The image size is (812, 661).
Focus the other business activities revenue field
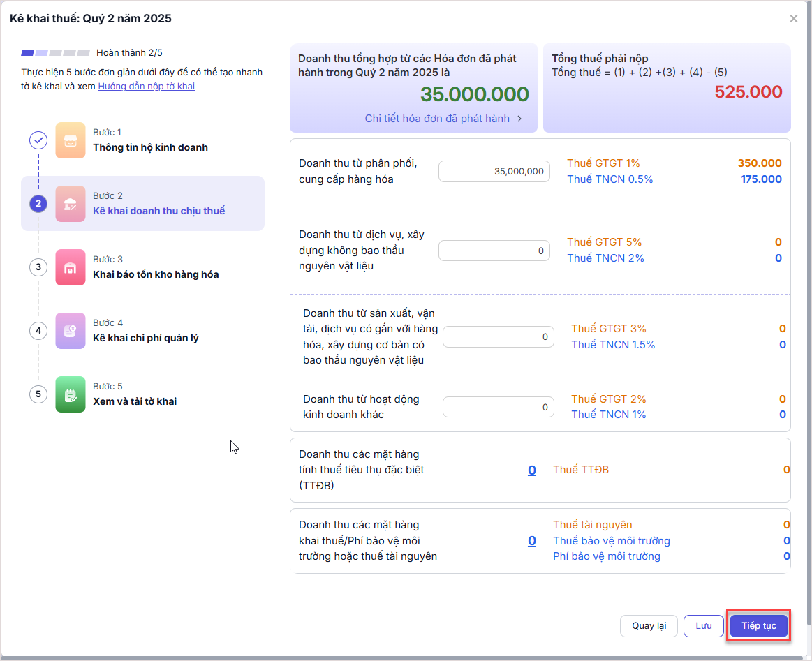[x=499, y=407]
